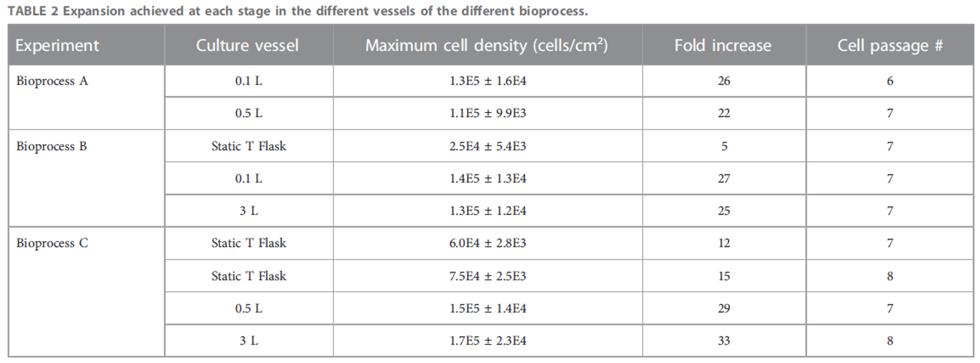Select the Bioprocess B row label
The width and height of the screenshot is (980, 363).
[x=51, y=147]
